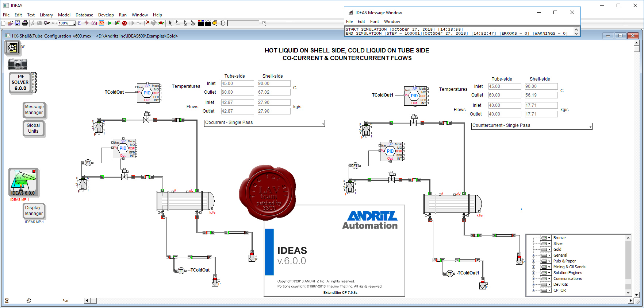Open the notebook icon in the toolbar
Image resolution: width=644 pixels, height=308 pixels.
(94, 23)
